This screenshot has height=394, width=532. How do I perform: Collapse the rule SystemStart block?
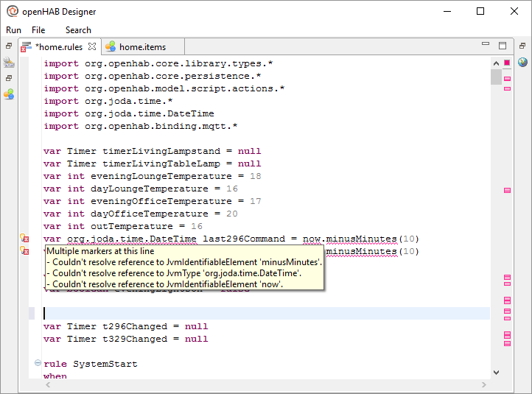click(38, 363)
